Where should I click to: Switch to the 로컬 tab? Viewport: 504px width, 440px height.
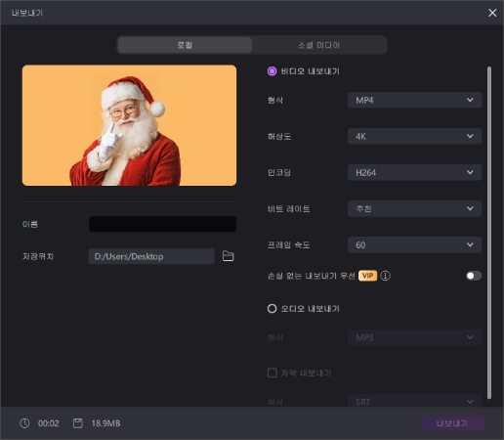click(185, 45)
